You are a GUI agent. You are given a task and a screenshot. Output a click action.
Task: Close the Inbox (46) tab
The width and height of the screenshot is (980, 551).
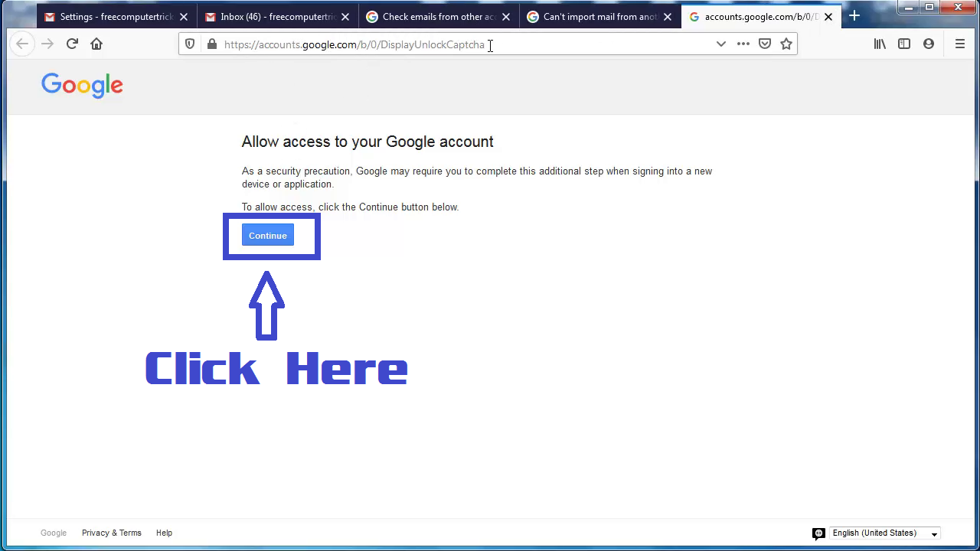tap(345, 17)
